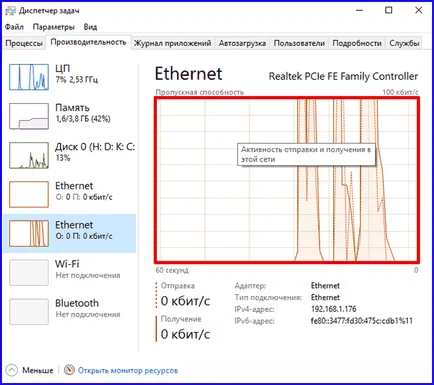Click the Адаптер Ethernet value
Screen dimensions: 434x385
[x=325, y=286]
